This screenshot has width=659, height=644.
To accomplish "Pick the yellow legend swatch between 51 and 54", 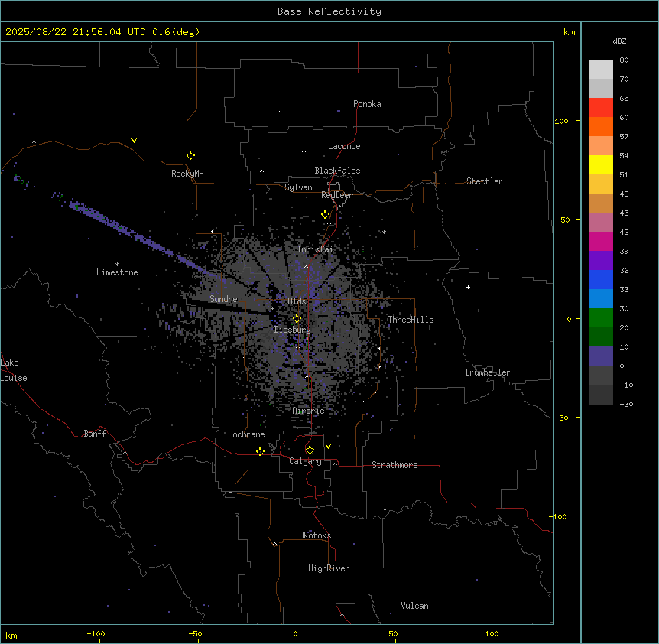I will [x=601, y=165].
